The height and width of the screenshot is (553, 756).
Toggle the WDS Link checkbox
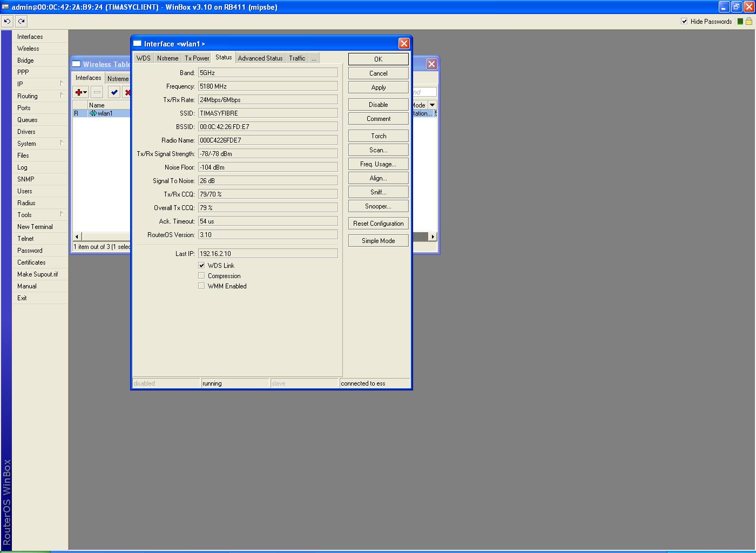(201, 266)
